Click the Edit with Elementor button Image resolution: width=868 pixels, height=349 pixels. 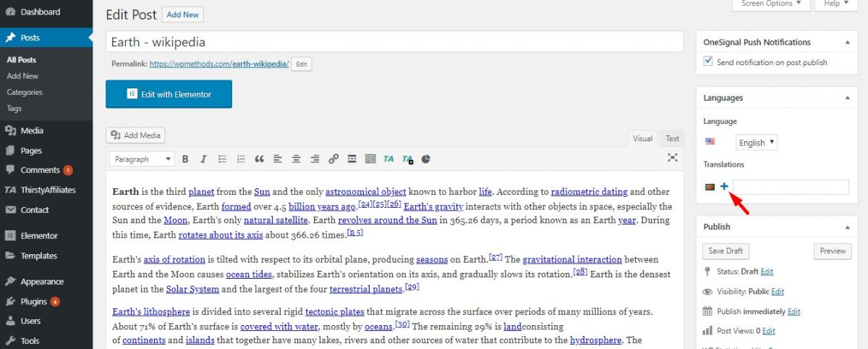169,94
